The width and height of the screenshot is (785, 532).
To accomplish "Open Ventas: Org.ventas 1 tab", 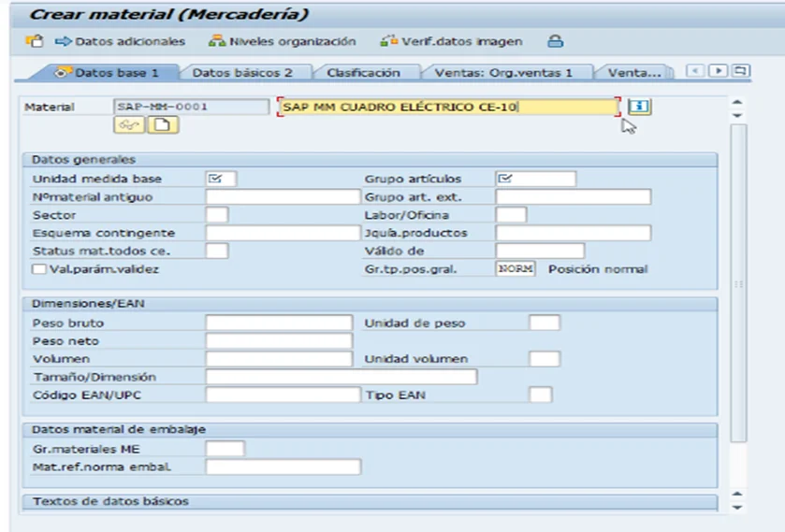I will (503, 73).
